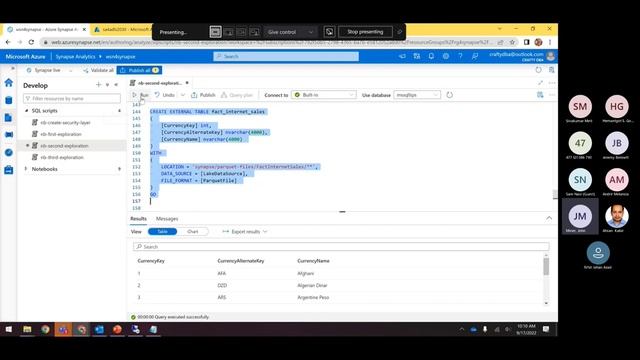Click the Windows Start button
This screenshot has width=640, height=360.
click(9, 329)
